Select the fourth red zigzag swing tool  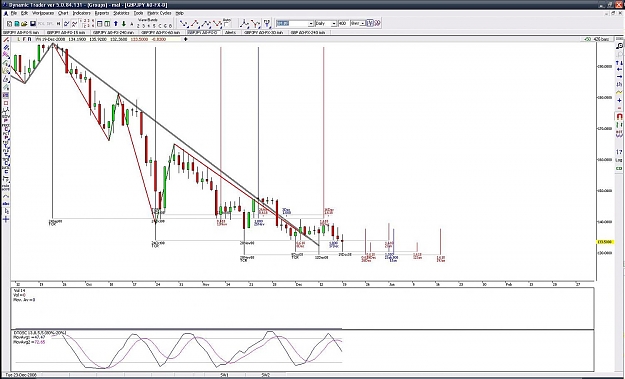[217, 24]
